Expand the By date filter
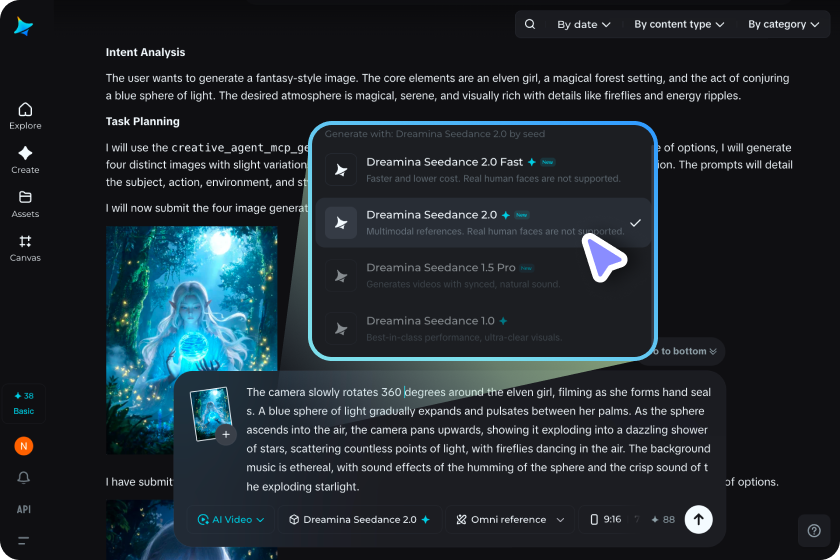The image size is (840, 560). pyautogui.click(x=583, y=24)
